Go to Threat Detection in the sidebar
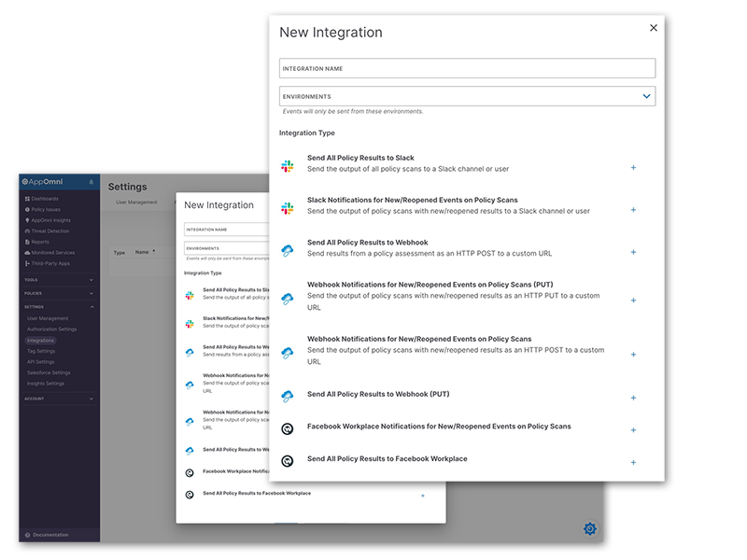The image size is (747, 560). tap(50, 230)
